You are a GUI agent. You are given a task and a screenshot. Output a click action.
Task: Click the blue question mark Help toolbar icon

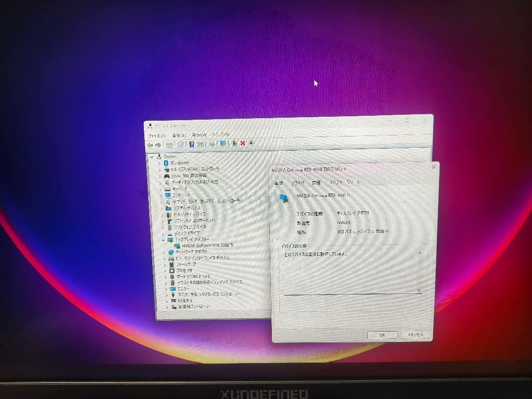[x=192, y=144]
